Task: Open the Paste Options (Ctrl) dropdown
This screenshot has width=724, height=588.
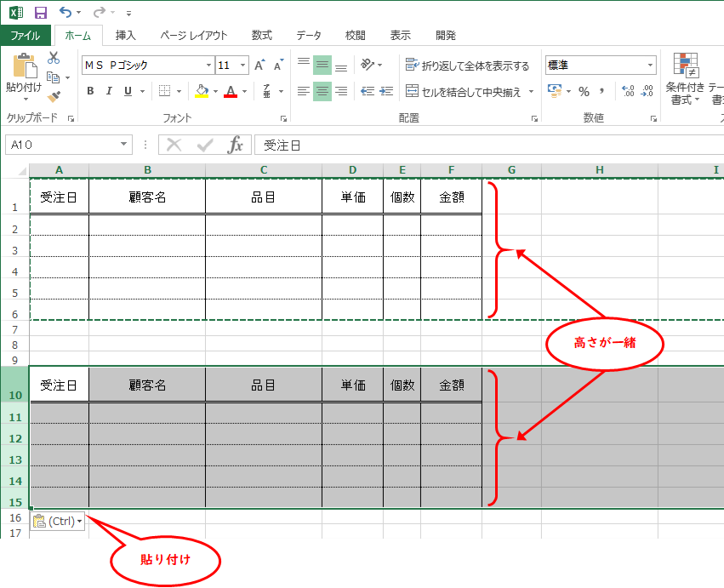Action: pyautogui.click(x=58, y=522)
